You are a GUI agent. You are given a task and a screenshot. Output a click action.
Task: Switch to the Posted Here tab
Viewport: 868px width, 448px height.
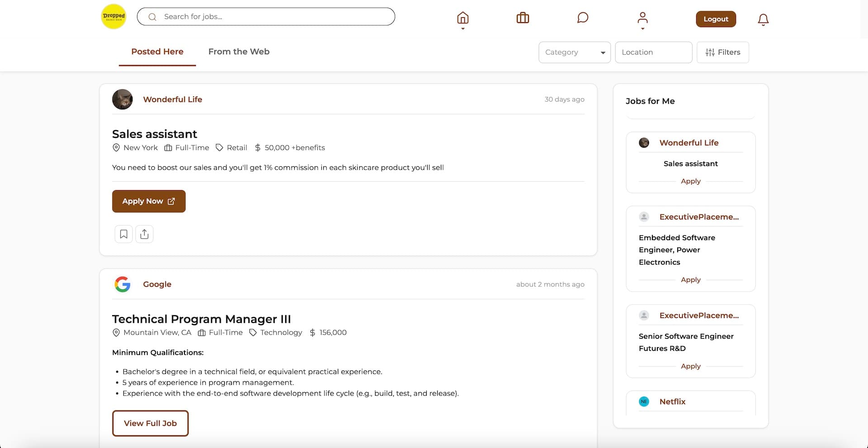(157, 52)
